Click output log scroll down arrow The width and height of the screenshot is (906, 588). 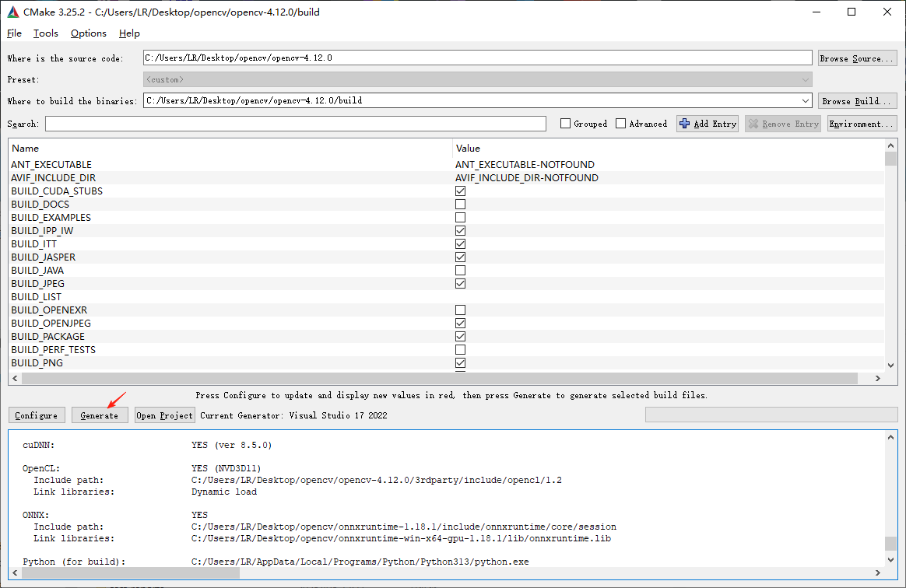[890, 560]
